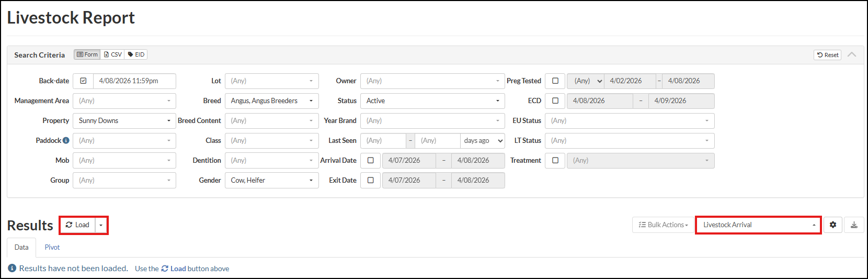Viewport: 868px width, 279px height.
Task: Open the Property dropdown showing Sunny Downs
Action: pyautogui.click(x=124, y=121)
